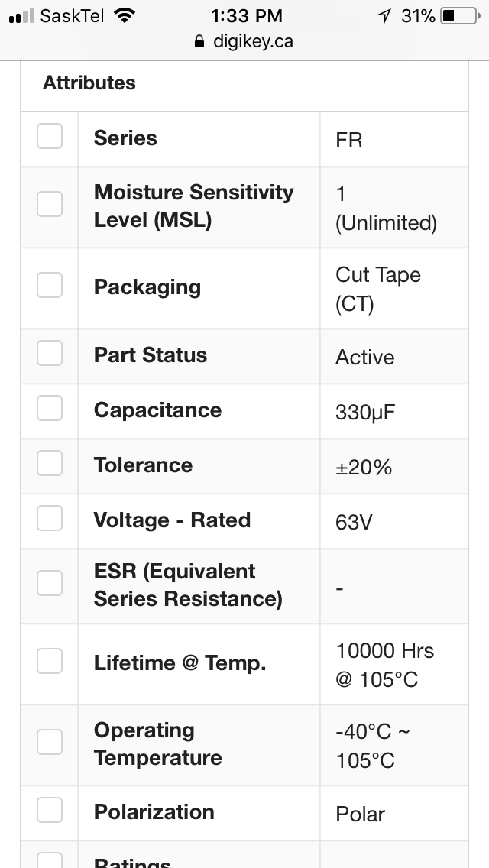Tap the FR series value

point(349,140)
